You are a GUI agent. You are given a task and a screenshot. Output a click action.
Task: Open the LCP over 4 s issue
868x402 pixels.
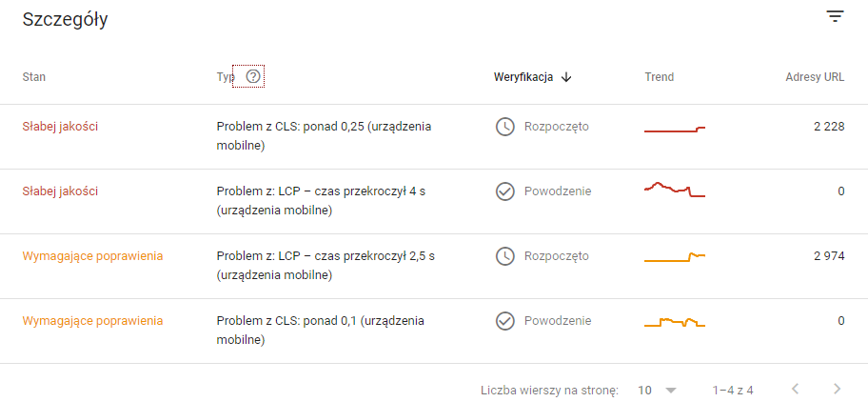click(x=321, y=200)
